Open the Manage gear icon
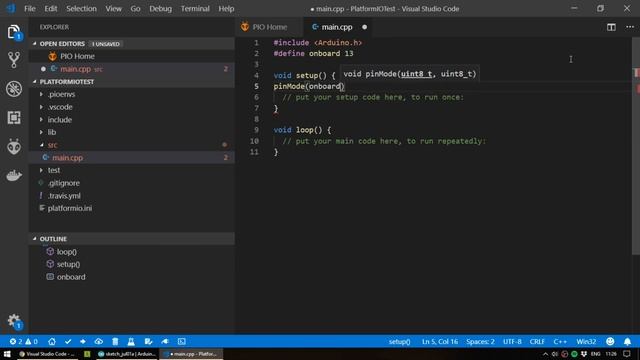This screenshot has height=360, width=640. [14, 321]
